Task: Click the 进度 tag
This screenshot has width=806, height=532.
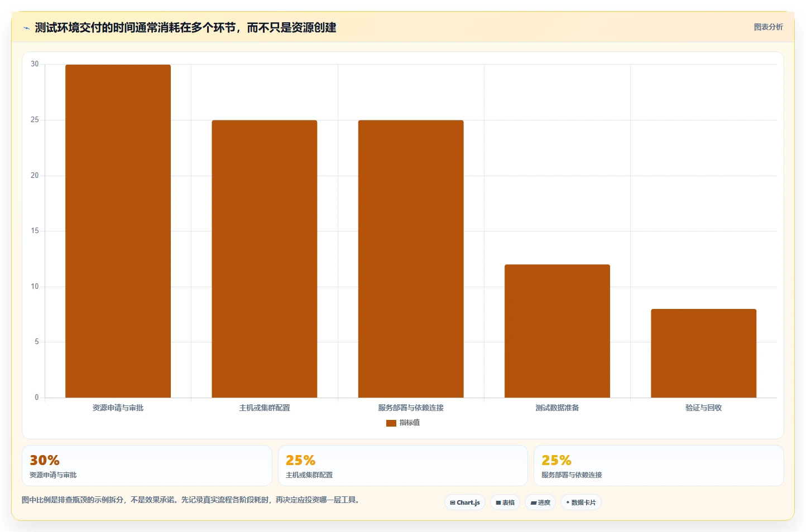Action: coord(540,502)
